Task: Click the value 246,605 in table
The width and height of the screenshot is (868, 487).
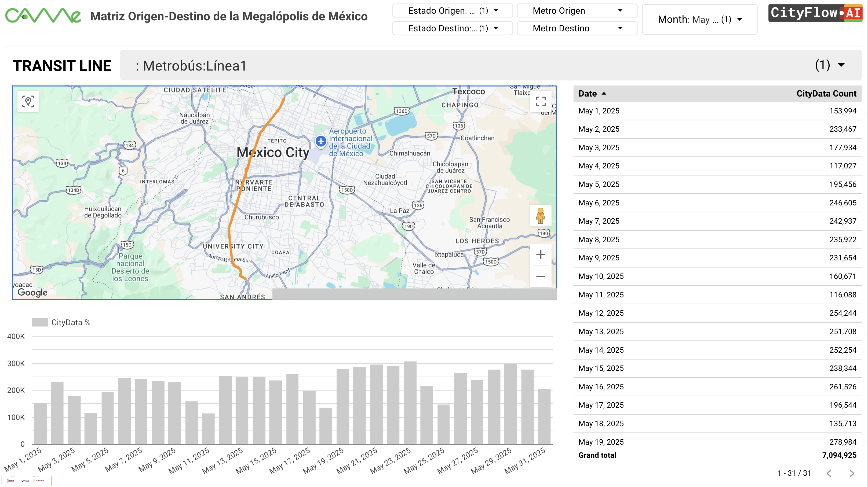Action: click(x=843, y=203)
